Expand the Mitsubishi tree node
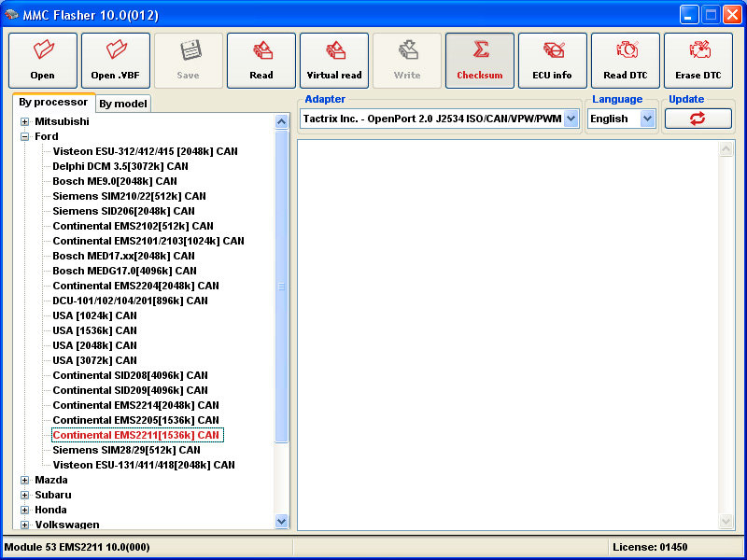The width and height of the screenshot is (747, 560). click(25, 121)
